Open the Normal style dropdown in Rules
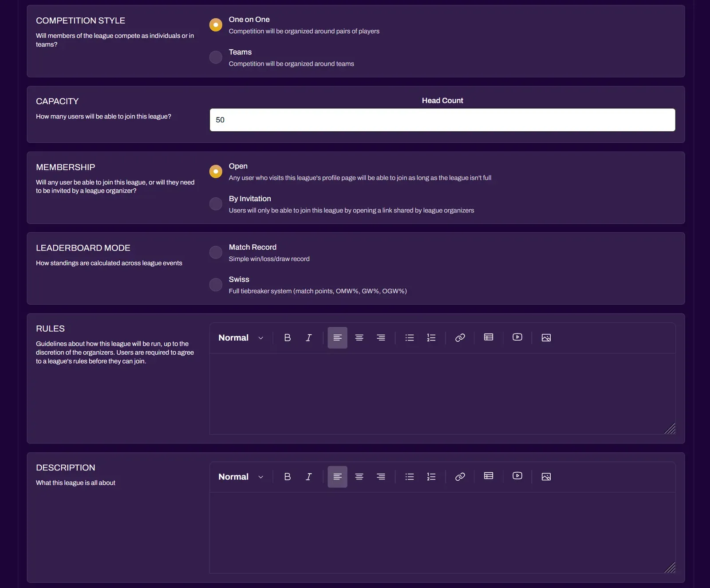710x588 pixels. (x=240, y=337)
